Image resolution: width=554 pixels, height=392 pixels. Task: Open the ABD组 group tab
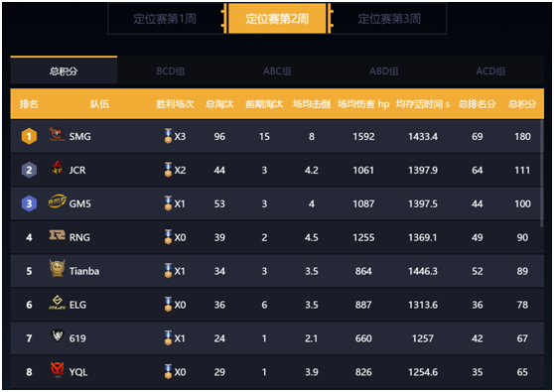(384, 71)
